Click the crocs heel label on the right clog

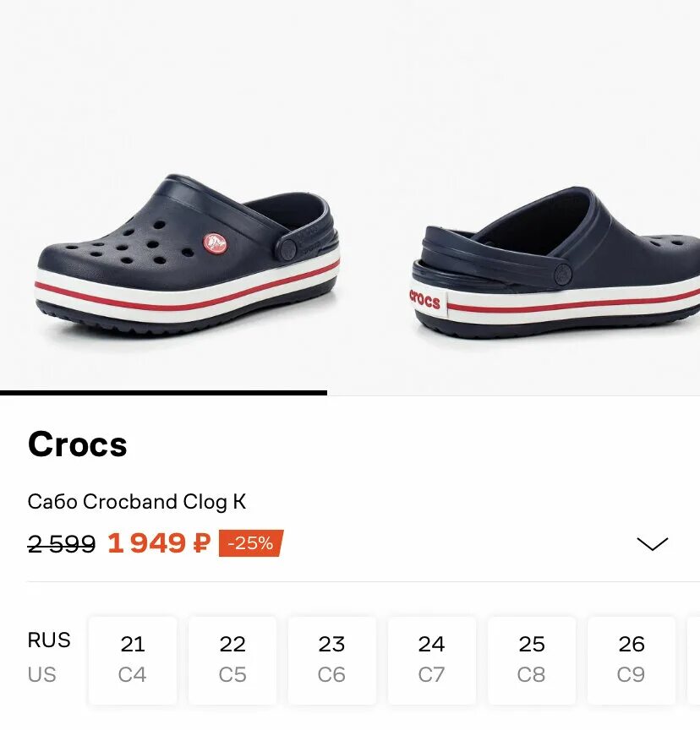tap(425, 298)
